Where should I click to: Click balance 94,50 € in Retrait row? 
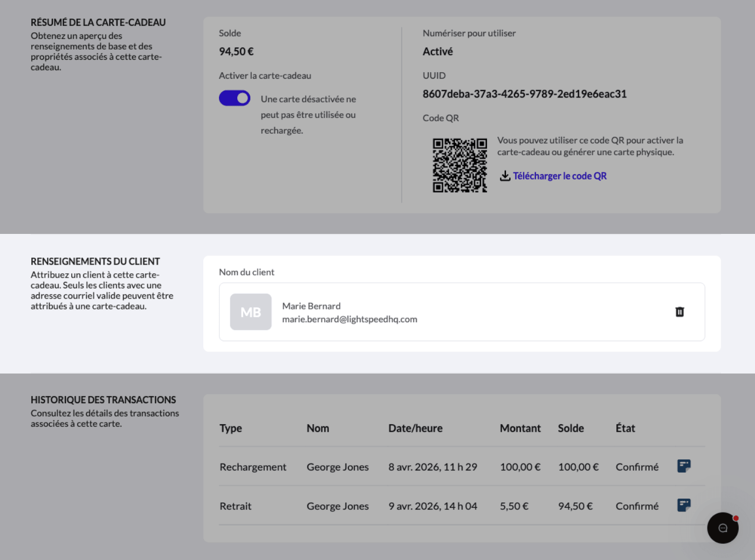pyautogui.click(x=575, y=506)
